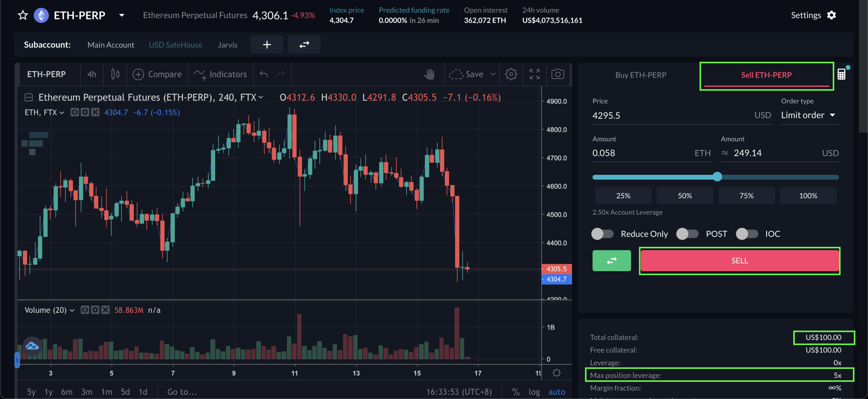Expand ETH, FTX compare series dropdown
868x399 pixels.
click(x=62, y=113)
